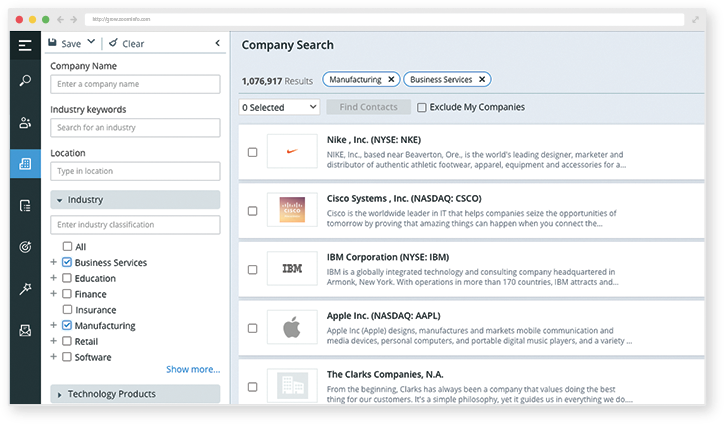
Task: Click the browser back arrow
Action: pos(60,19)
